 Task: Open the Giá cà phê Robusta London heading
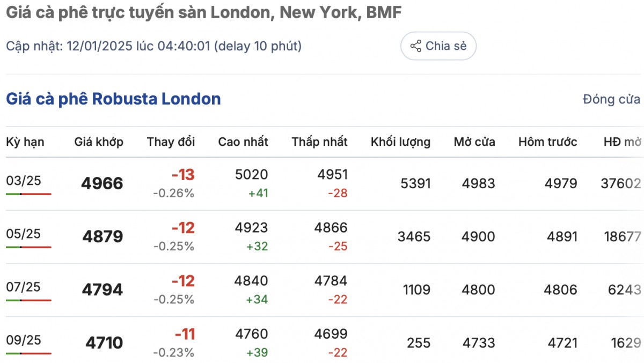[113, 99]
